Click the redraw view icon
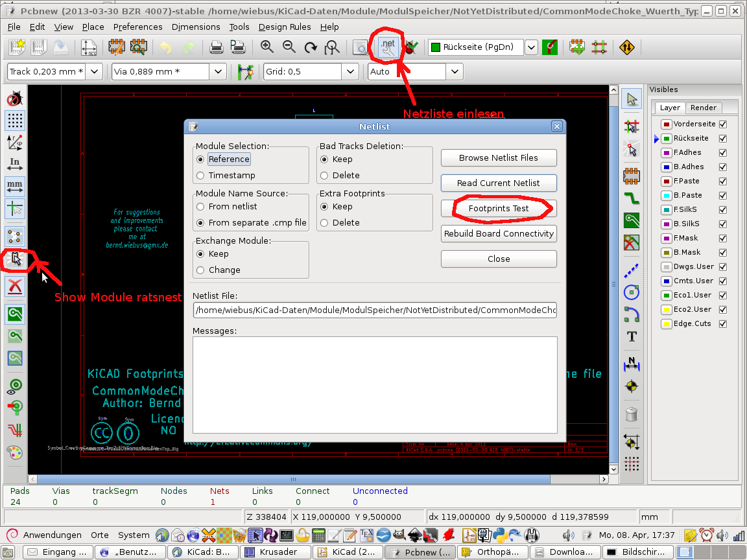This screenshot has height=560, width=747. coord(311,47)
